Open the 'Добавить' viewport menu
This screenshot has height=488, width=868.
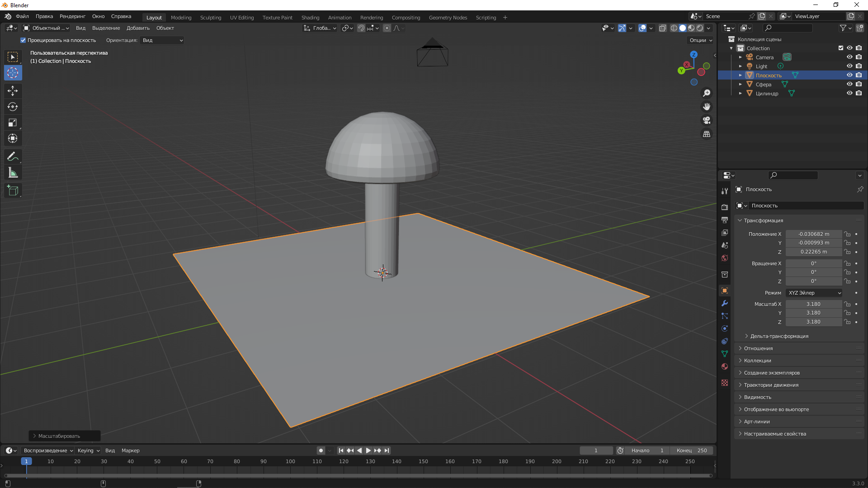tap(138, 28)
